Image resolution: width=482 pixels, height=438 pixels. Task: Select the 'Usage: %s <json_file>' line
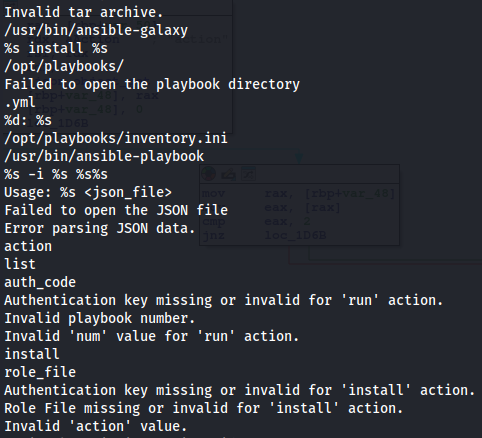coord(88,192)
